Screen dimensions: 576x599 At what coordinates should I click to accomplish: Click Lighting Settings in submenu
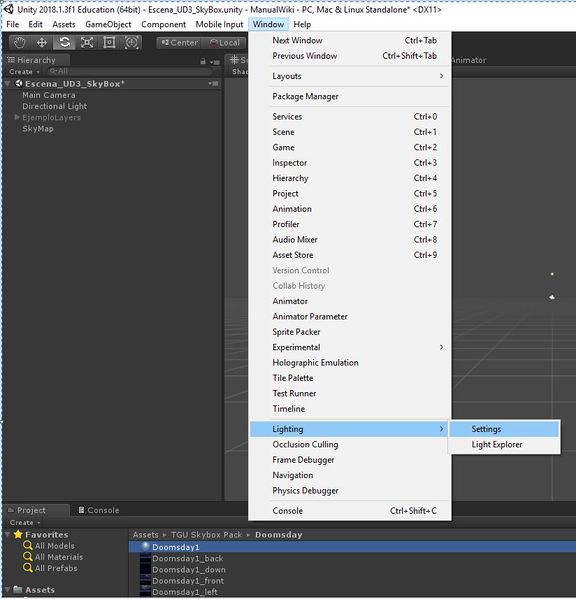pyautogui.click(x=504, y=429)
